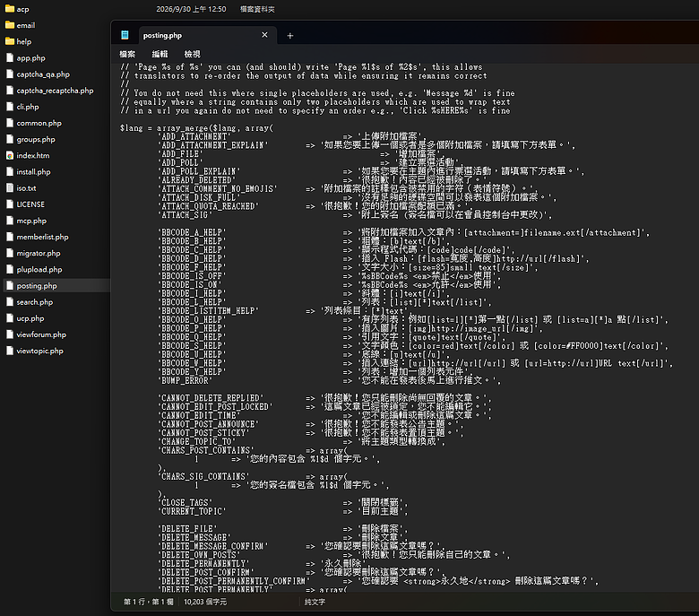
Task: Click the iso.txt text file icon
Action: [x=10, y=187]
